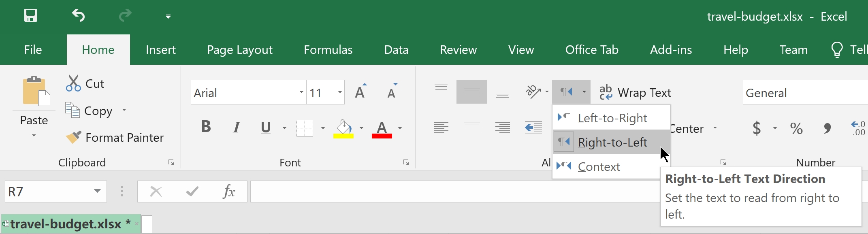868x234 pixels.
Task: Undo the last action
Action: point(78,16)
